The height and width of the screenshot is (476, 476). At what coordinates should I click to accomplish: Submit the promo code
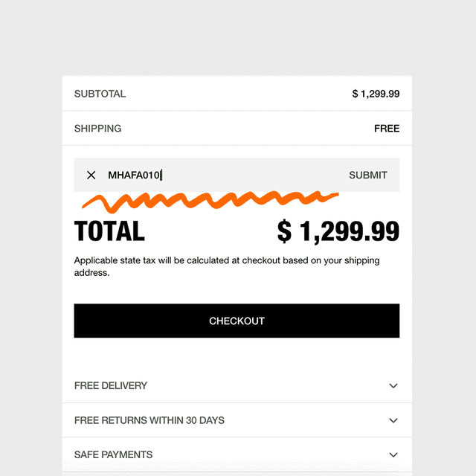point(368,175)
